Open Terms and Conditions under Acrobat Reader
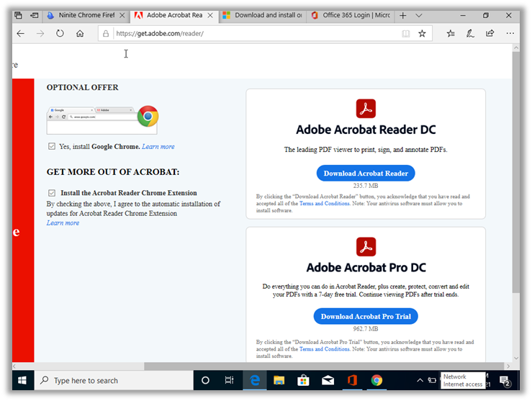Image resolution: width=532 pixels, height=401 pixels. tap(325, 204)
